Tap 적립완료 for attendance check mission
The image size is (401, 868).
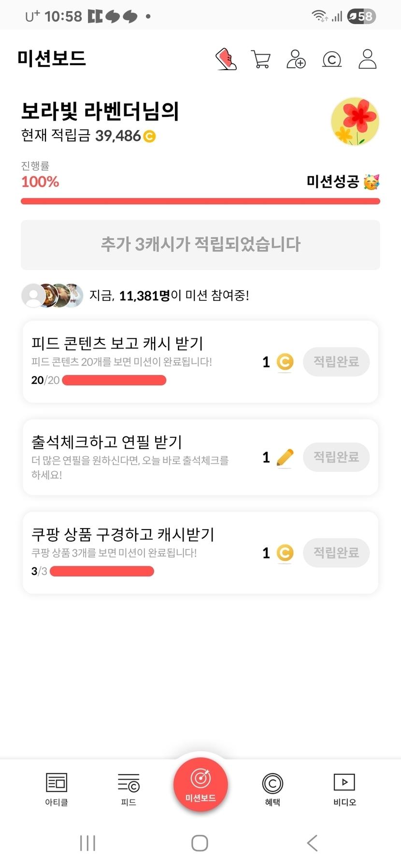336,457
